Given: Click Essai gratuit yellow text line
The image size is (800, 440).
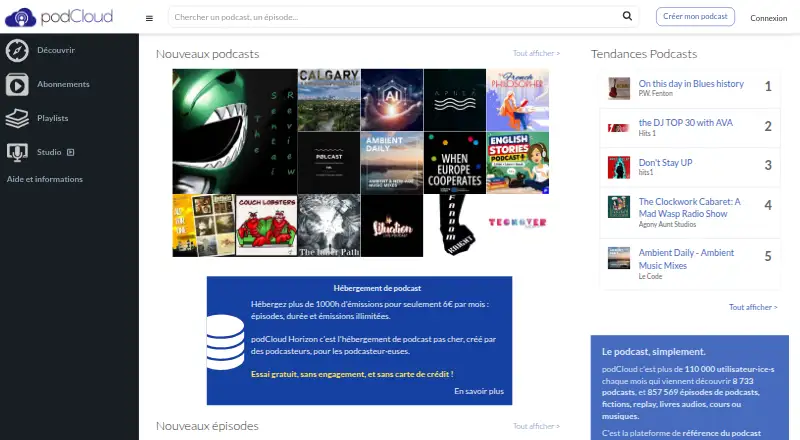Looking at the screenshot, I should point(352,374).
